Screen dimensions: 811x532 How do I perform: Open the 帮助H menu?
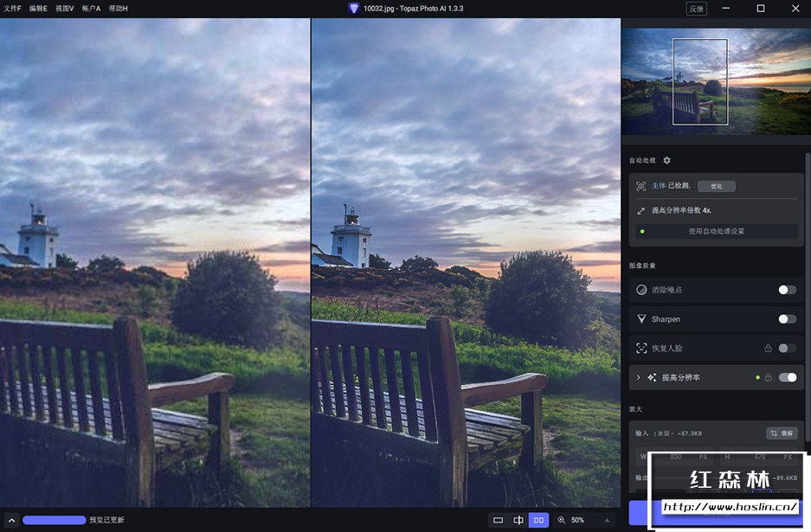(x=119, y=9)
